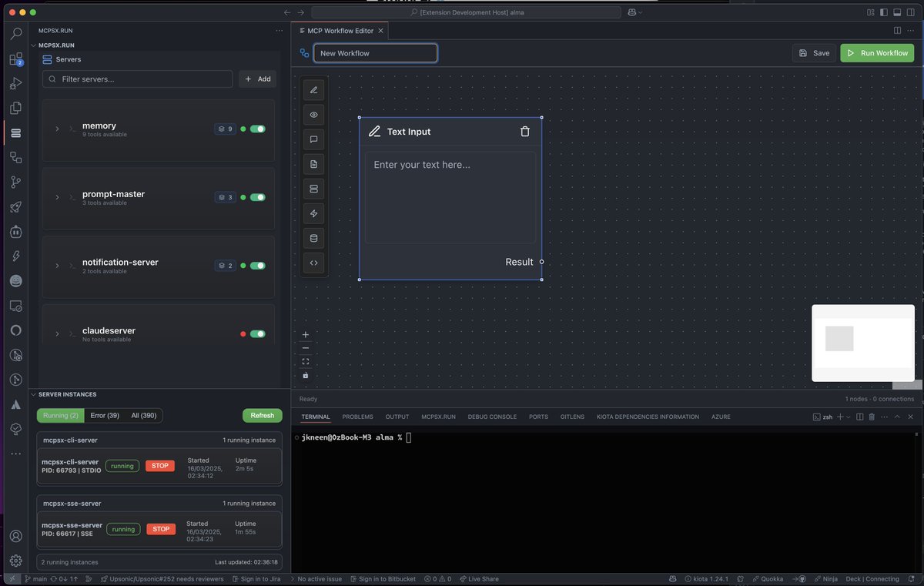Split the terminal panel
The height and width of the screenshot is (586, 924).
tap(860, 417)
